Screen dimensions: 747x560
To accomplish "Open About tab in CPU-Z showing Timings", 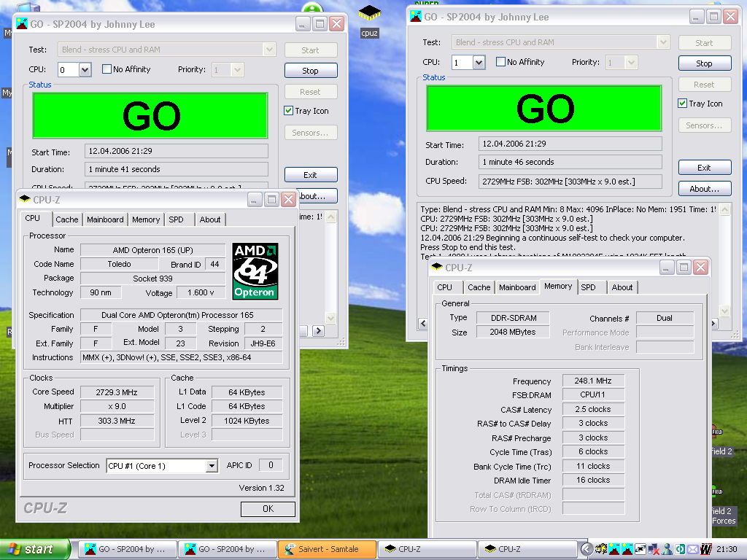I will point(622,287).
